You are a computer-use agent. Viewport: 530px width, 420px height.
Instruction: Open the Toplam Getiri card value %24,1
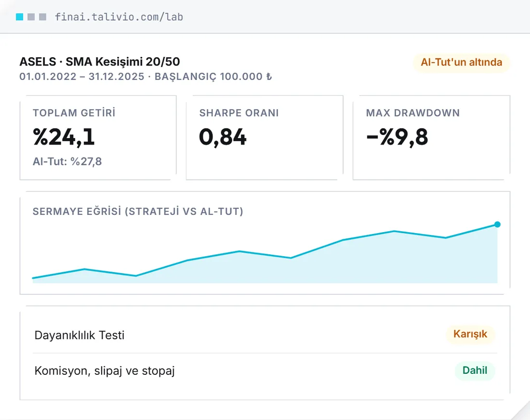pyautogui.click(x=64, y=137)
